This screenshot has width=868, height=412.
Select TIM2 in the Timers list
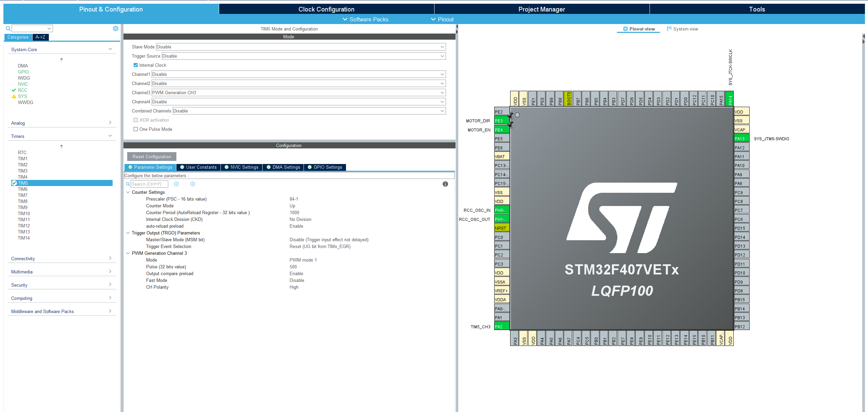coord(23,165)
